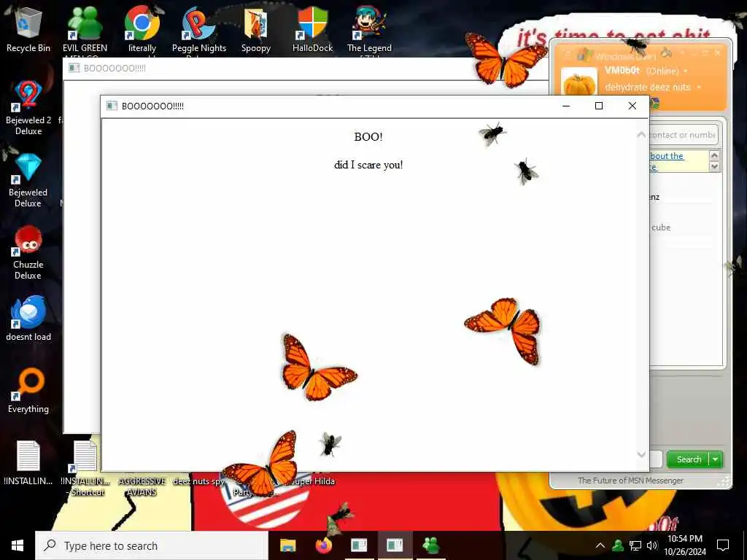Viewport: 747px width, 560px height.
Task: Click the Messenger tray icon
Action: coord(618,545)
